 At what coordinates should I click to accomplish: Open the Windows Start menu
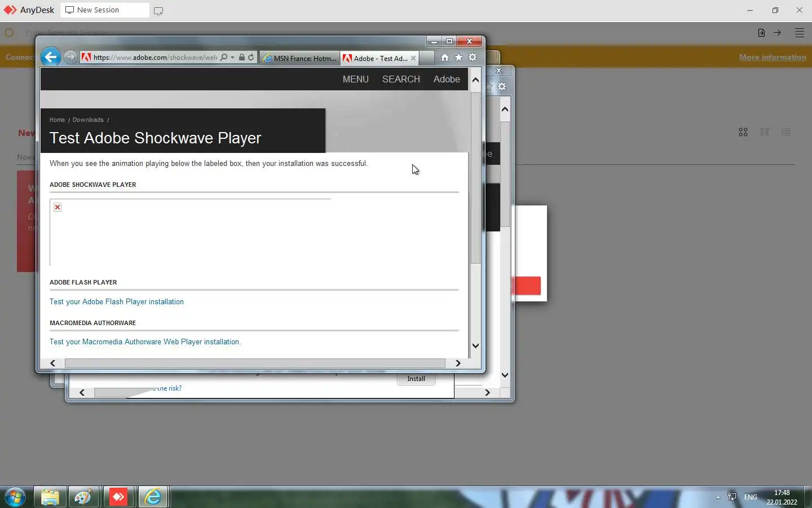tap(15, 497)
